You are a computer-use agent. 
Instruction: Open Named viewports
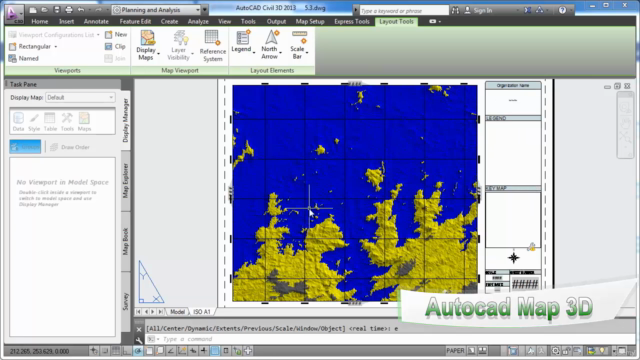pyautogui.click(x=24, y=58)
